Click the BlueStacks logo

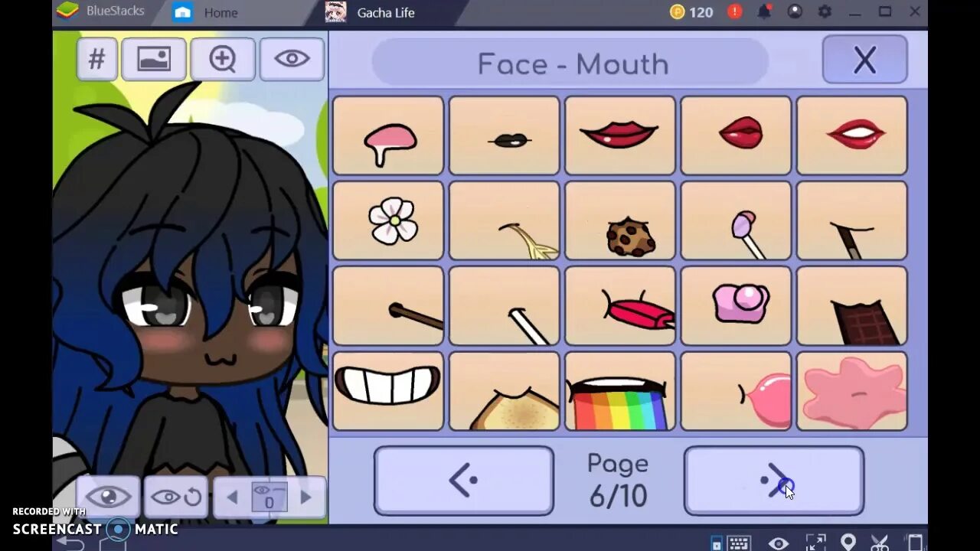click(69, 11)
